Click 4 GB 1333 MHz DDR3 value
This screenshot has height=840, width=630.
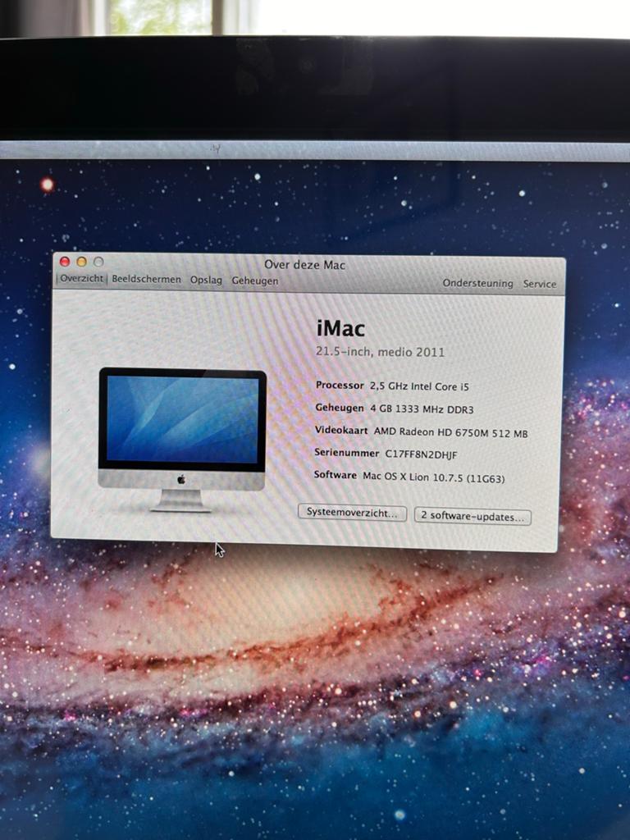click(422, 409)
